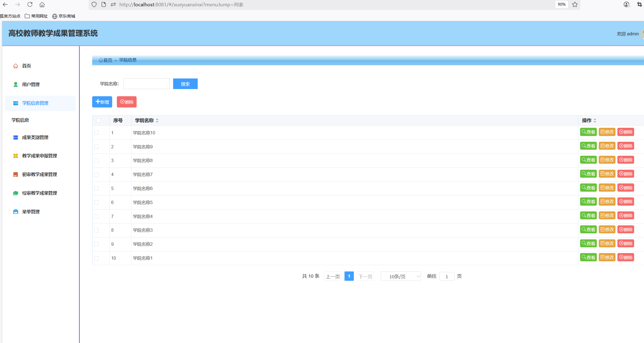This screenshot has width=644, height=343.
Task: Click the green user icon for 用户管理
Action: point(16,84)
